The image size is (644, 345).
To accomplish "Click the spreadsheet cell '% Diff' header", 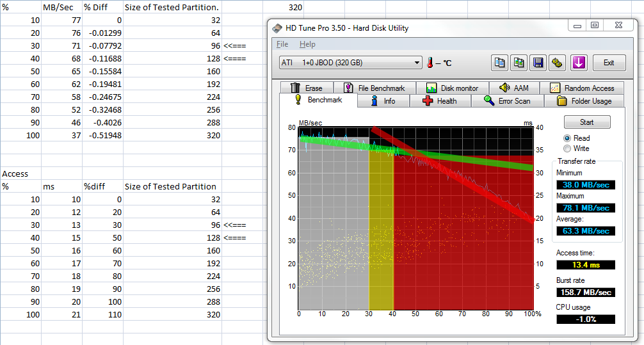I will pos(102,8).
